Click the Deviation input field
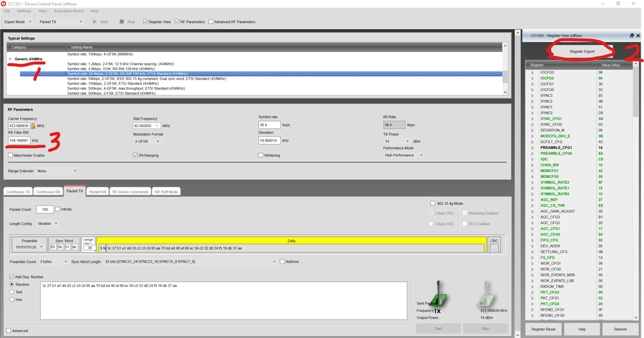This screenshot has width=644, height=338. click(269, 140)
